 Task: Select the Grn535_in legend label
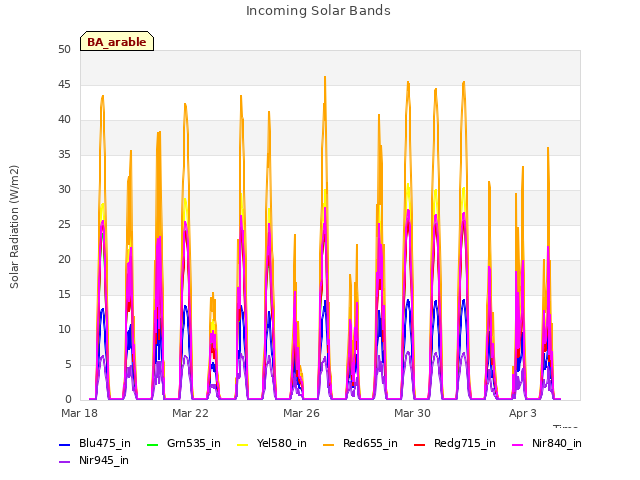point(194,444)
